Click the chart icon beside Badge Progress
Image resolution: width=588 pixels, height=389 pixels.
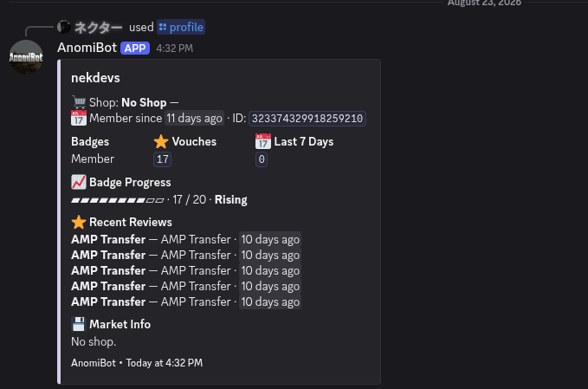pyautogui.click(x=79, y=182)
